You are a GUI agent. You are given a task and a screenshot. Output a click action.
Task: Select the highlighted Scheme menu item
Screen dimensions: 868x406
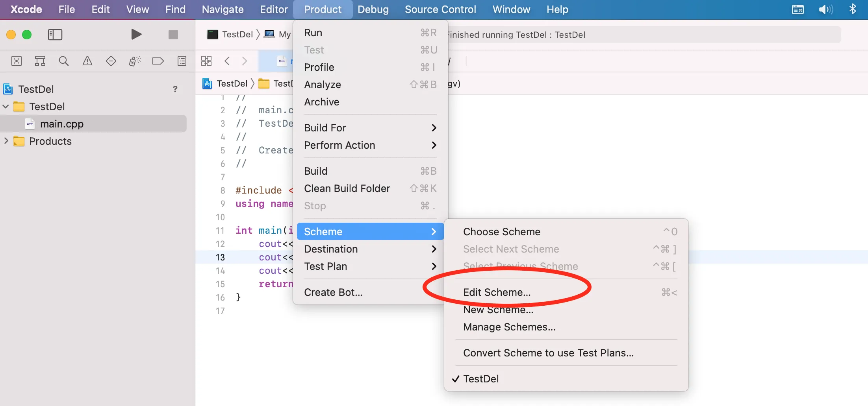(370, 232)
